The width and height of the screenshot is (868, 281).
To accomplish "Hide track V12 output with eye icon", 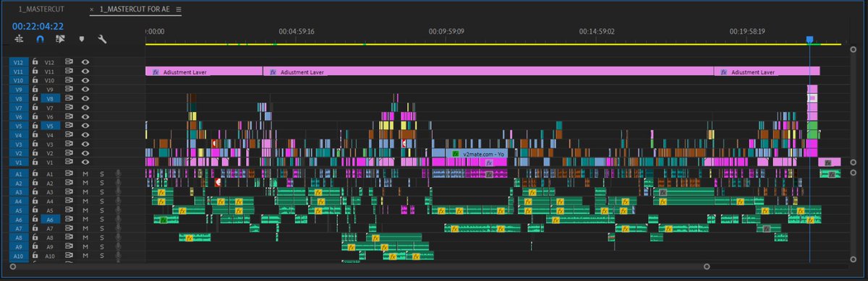I will 85,63.
